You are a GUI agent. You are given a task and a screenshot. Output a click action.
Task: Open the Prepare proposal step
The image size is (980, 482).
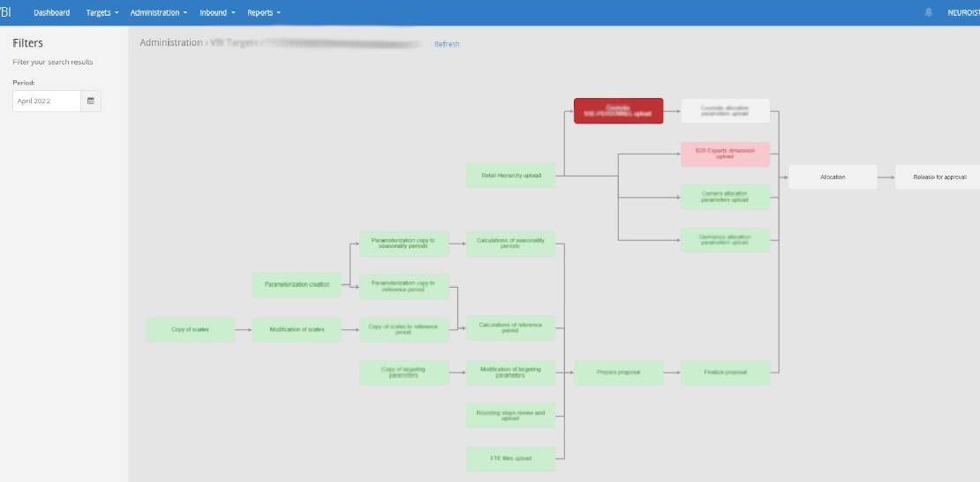pyautogui.click(x=618, y=373)
